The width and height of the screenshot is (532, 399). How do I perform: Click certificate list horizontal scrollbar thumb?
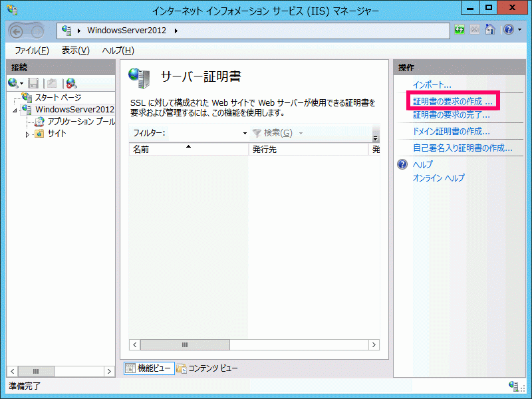coord(185,344)
